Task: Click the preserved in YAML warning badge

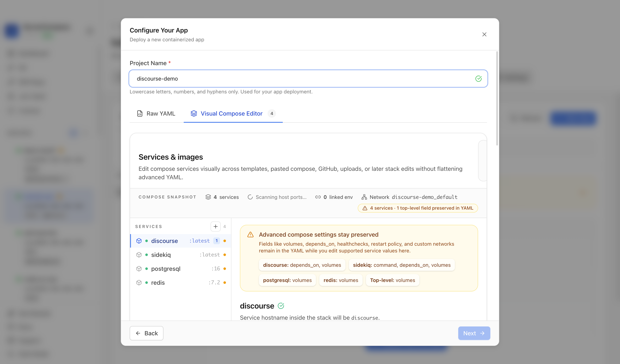Action: pos(417,208)
